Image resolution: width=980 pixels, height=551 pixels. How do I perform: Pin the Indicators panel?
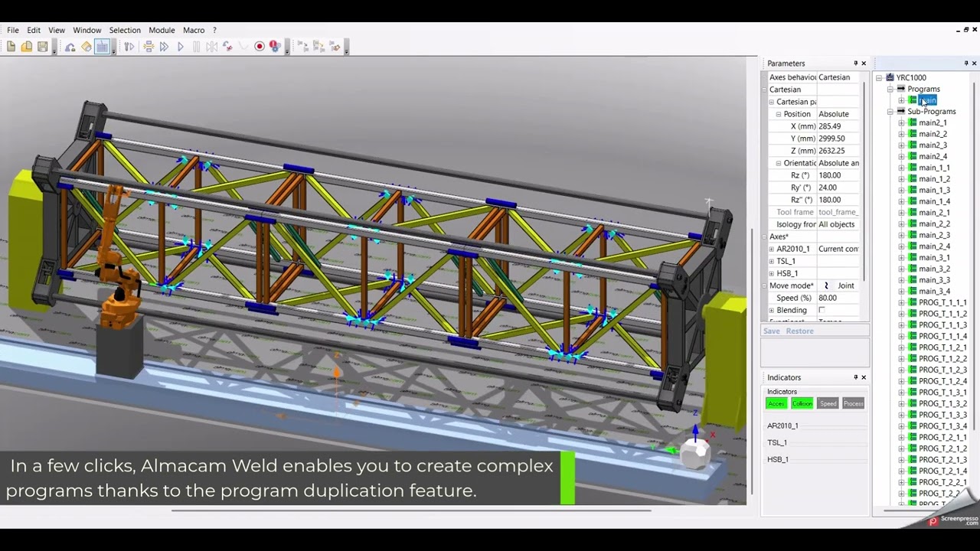pyautogui.click(x=856, y=377)
